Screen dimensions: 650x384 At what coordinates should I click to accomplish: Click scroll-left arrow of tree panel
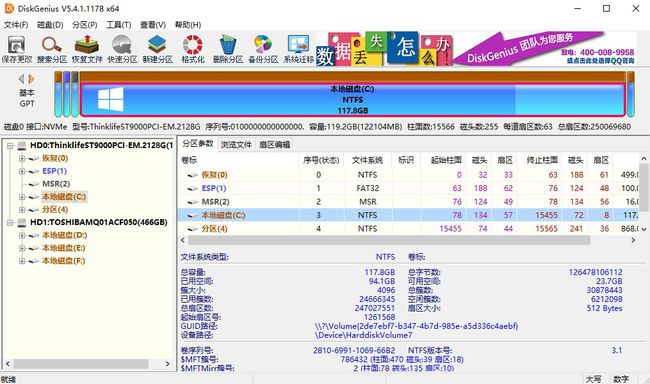click(7, 364)
